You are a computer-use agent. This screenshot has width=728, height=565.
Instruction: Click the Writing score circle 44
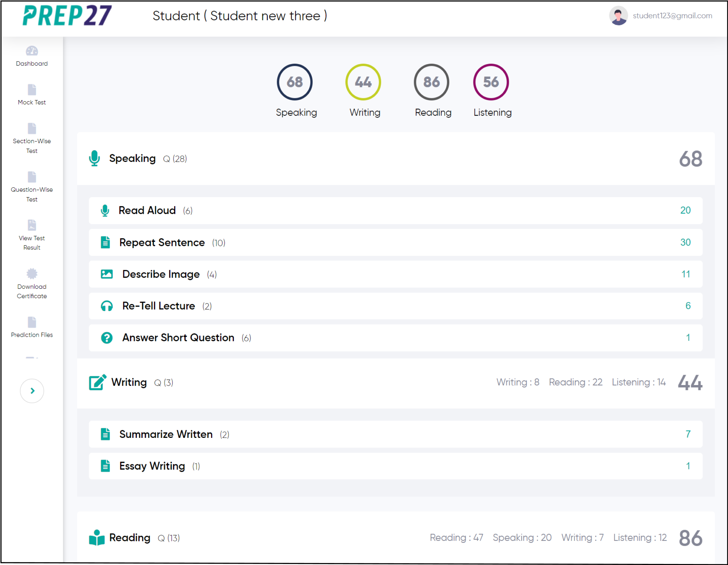(363, 82)
